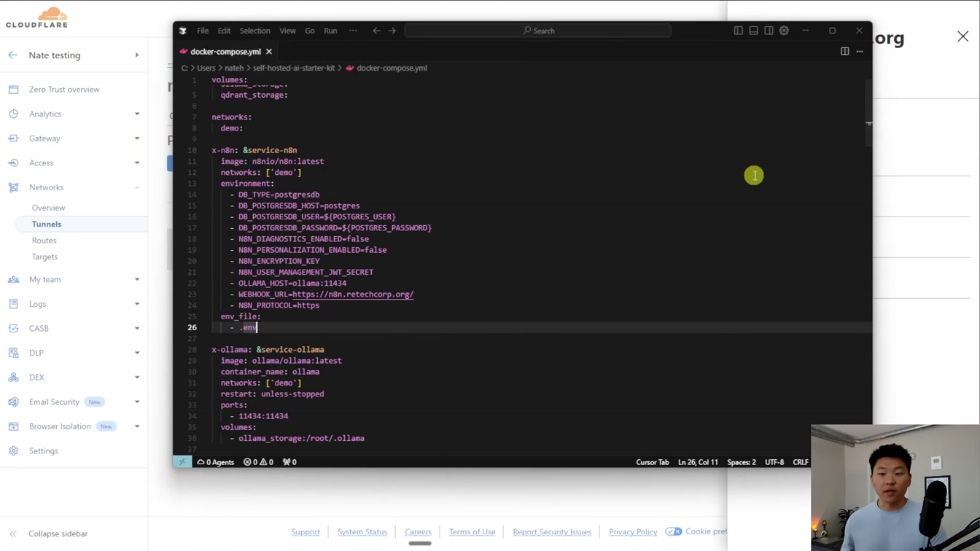The width and height of the screenshot is (980, 551).
Task: Split the editor to the right
Action: tap(844, 51)
